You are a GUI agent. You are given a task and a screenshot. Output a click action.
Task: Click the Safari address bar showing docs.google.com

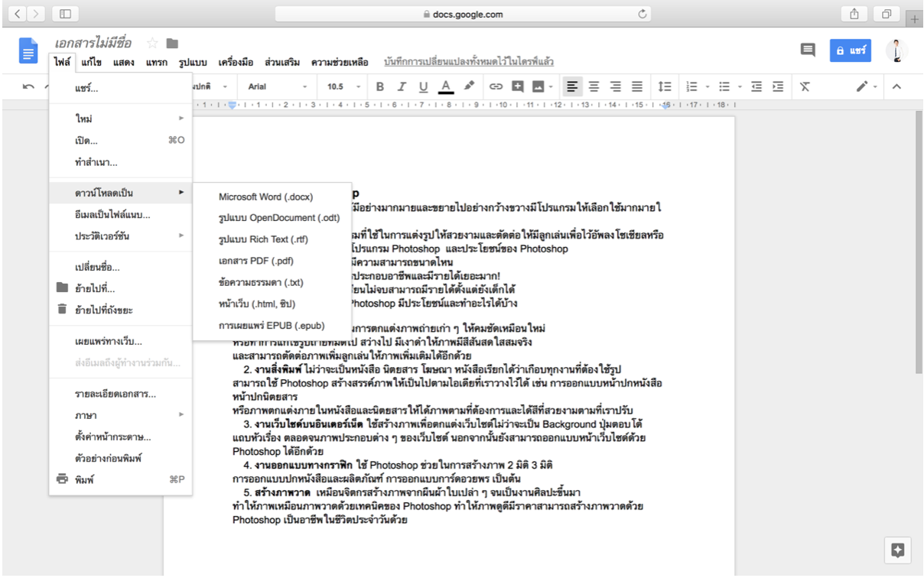click(x=464, y=14)
